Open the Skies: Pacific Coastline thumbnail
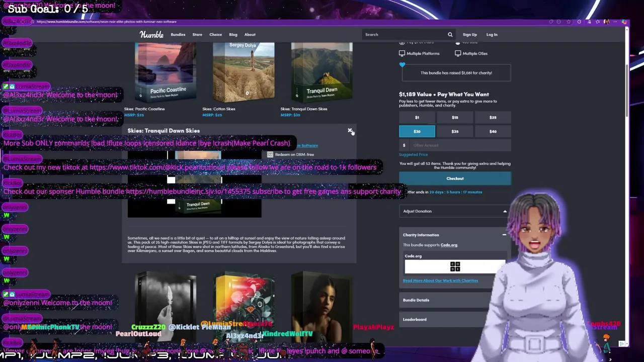This screenshot has width=644, height=362. pos(166,72)
